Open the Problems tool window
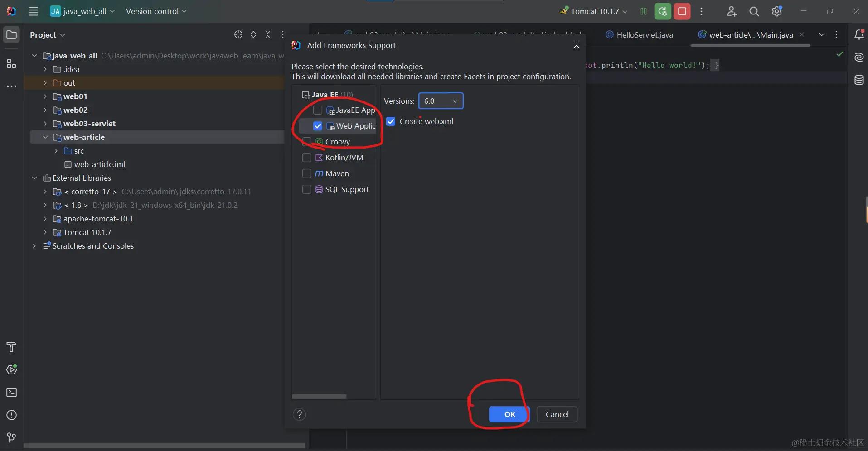 point(11,415)
